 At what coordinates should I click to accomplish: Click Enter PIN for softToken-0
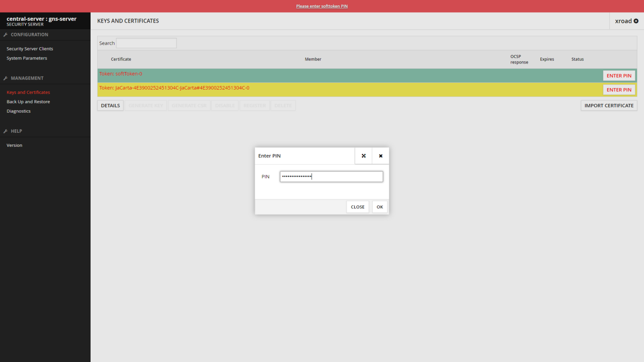(619, 76)
